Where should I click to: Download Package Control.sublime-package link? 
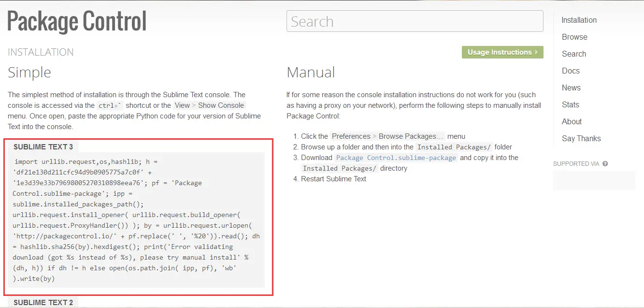coord(396,158)
